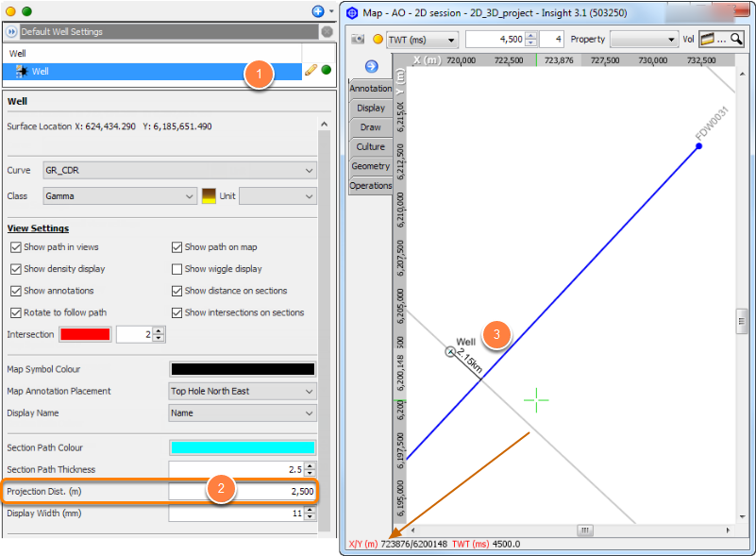The width and height of the screenshot is (756, 556).
Task: Click the View Settings heading link
Action: [38, 228]
